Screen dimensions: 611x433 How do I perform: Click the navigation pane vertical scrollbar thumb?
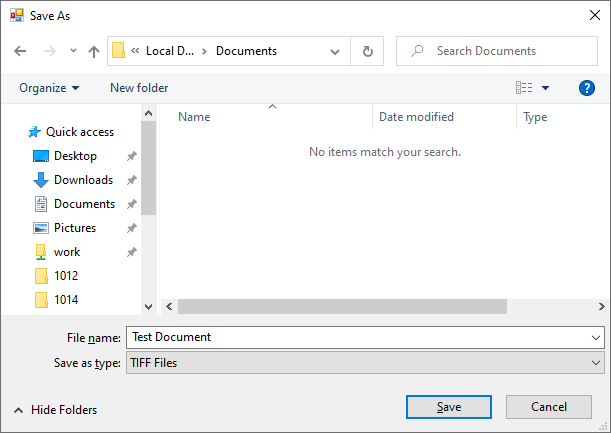tap(148, 168)
